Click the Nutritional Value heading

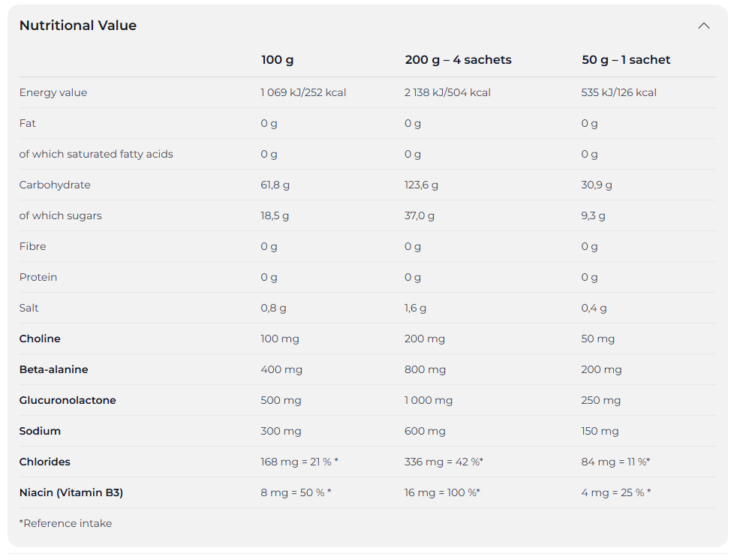point(78,26)
